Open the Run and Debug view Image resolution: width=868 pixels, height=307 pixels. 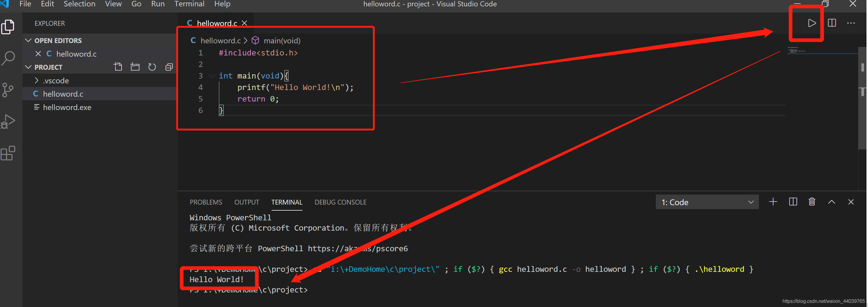point(8,122)
